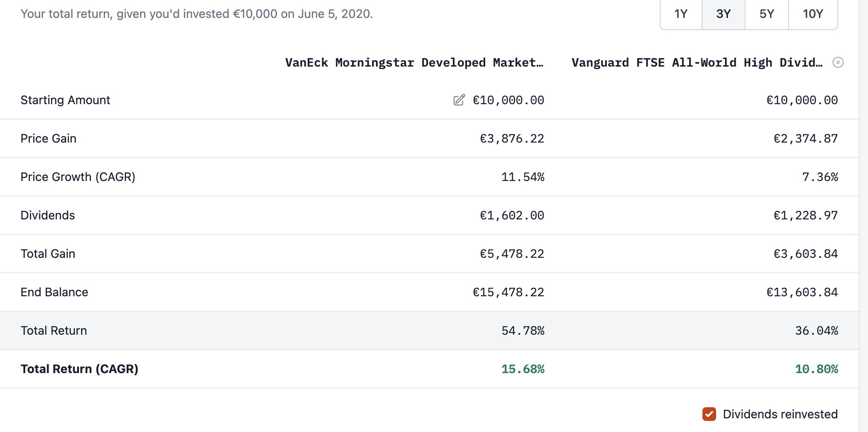Click the edit pencil icon beside starting amount
Viewport: 868px width, 432px height.
click(459, 100)
